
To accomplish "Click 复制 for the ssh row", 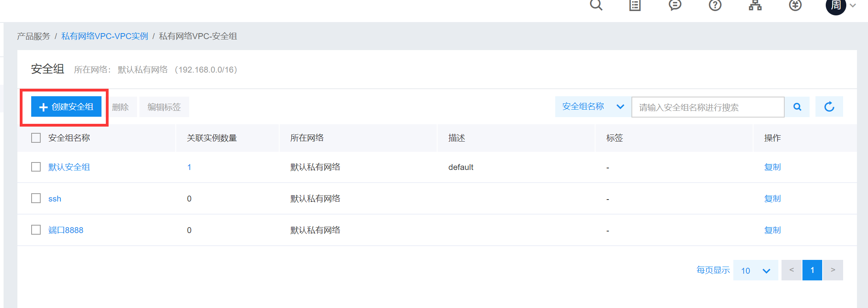I will [772, 199].
